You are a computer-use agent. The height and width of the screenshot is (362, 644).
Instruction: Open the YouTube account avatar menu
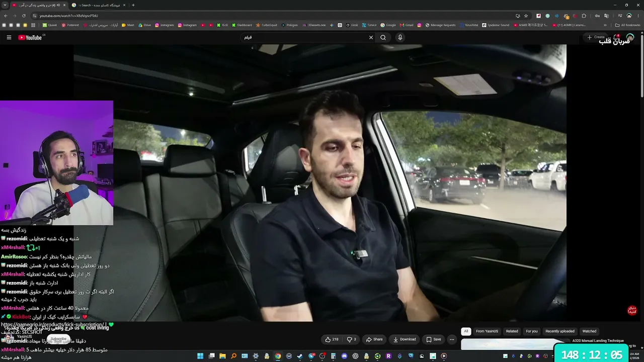click(x=630, y=37)
